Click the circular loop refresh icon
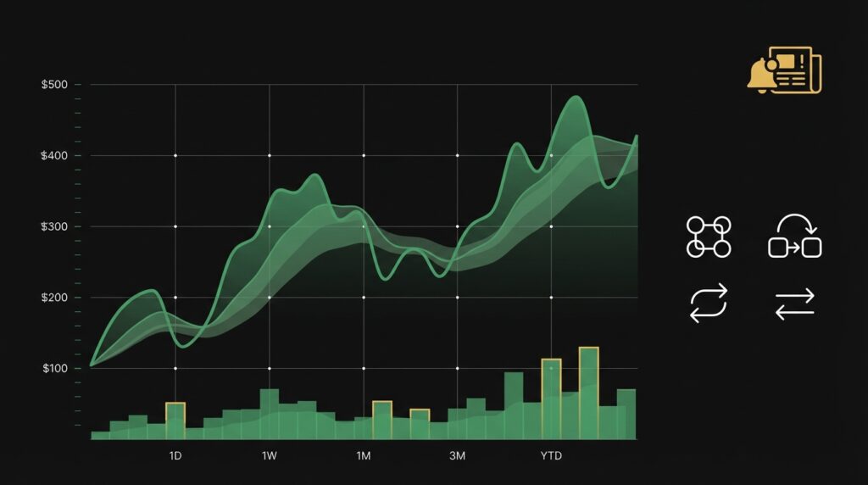 [708, 304]
